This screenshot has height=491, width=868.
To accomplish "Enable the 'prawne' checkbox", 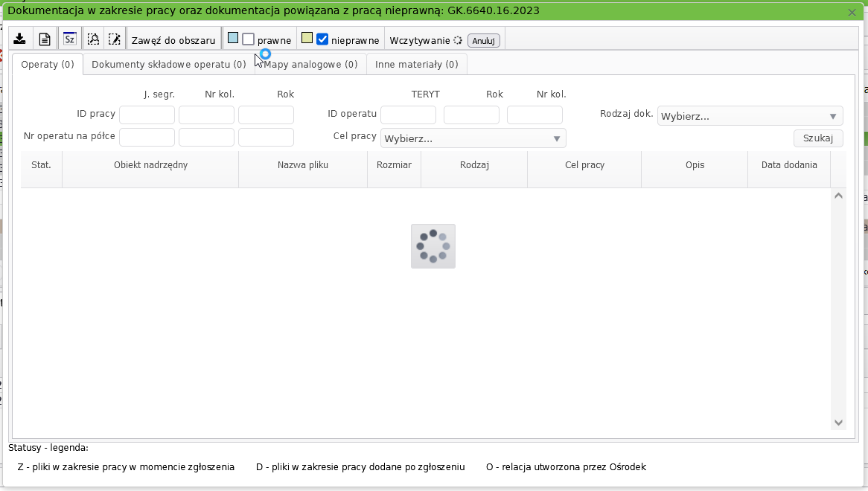I will [x=249, y=39].
